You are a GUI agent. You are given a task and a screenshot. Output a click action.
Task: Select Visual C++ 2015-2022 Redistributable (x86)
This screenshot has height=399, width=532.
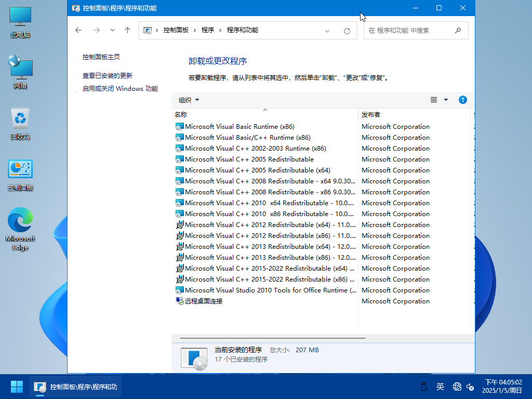pyautogui.click(x=265, y=279)
